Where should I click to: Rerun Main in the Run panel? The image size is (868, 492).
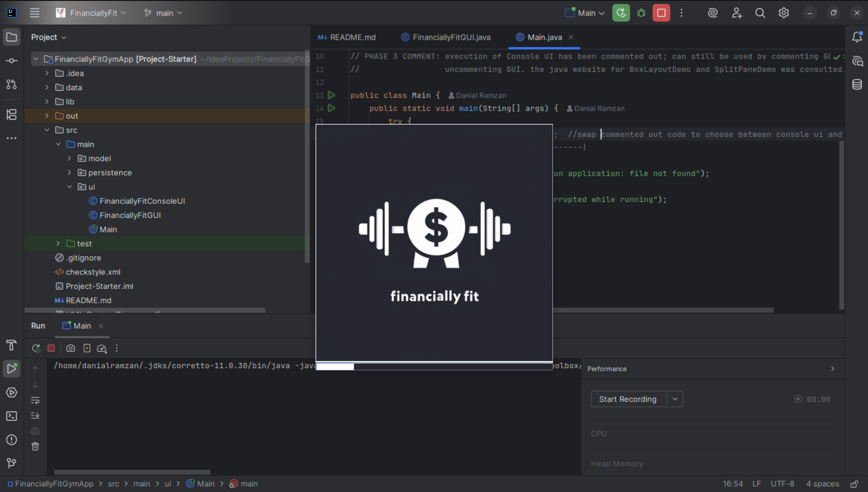(36, 349)
